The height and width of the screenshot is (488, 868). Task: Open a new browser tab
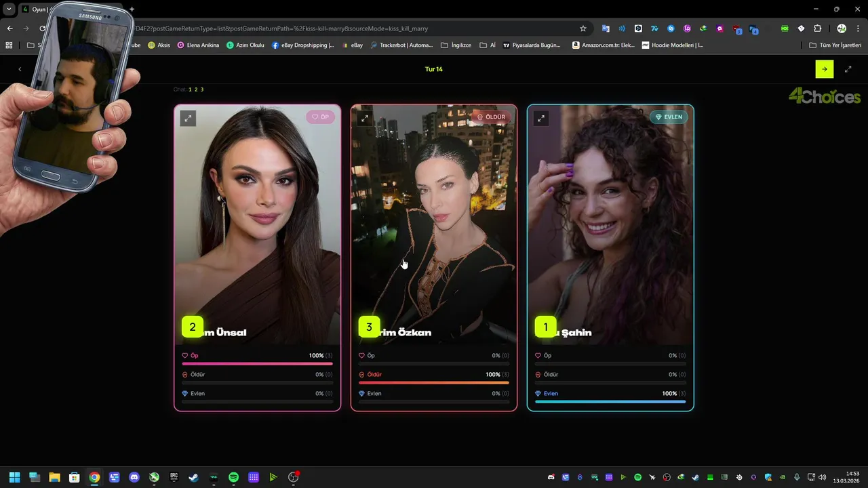coord(132,9)
